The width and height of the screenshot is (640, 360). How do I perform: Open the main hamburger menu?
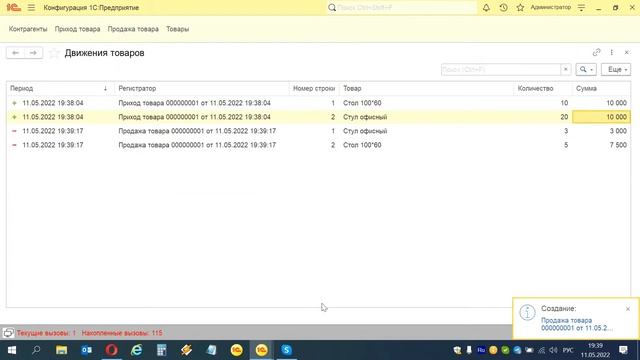(x=31, y=8)
